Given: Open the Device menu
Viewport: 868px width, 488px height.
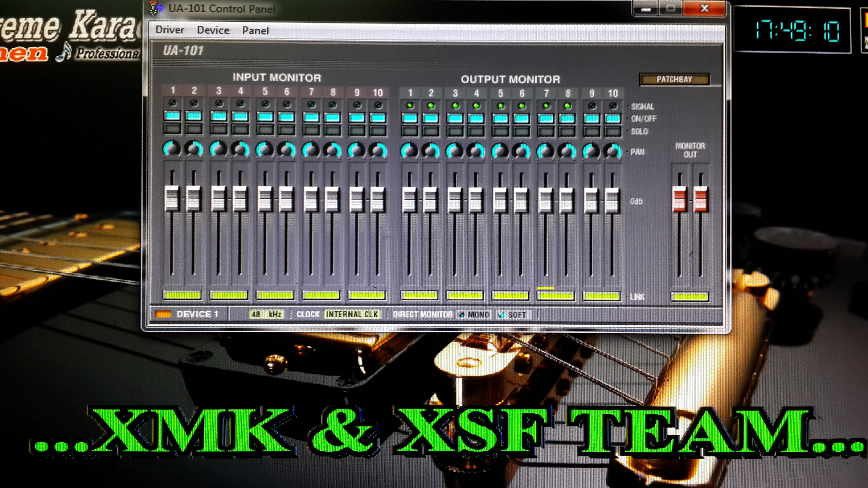Looking at the screenshot, I should [213, 30].
